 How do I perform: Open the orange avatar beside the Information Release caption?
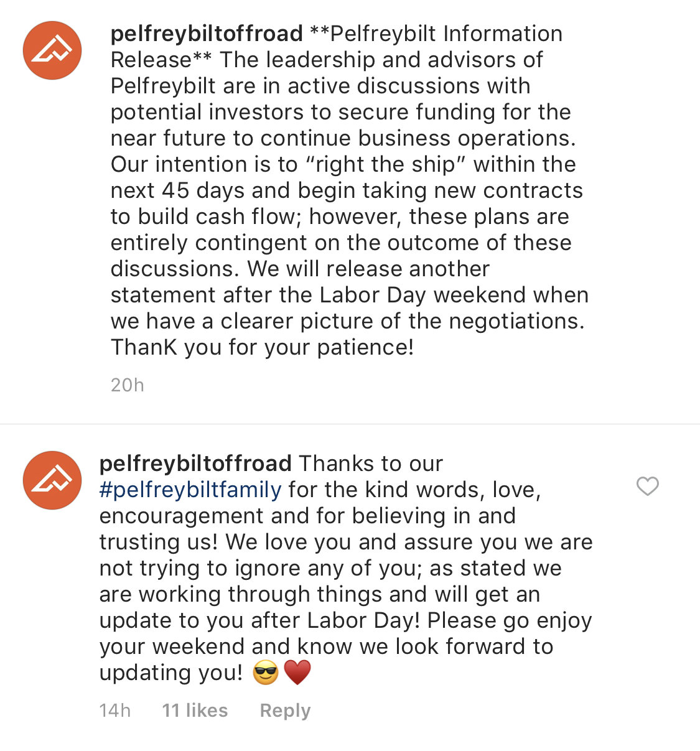(52, 50)
